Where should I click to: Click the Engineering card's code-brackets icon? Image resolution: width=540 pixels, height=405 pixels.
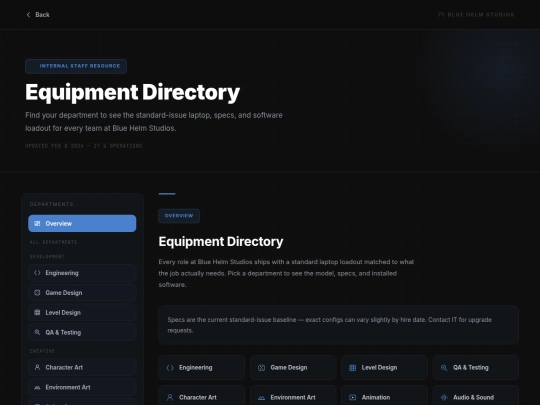tap(170, 368)
